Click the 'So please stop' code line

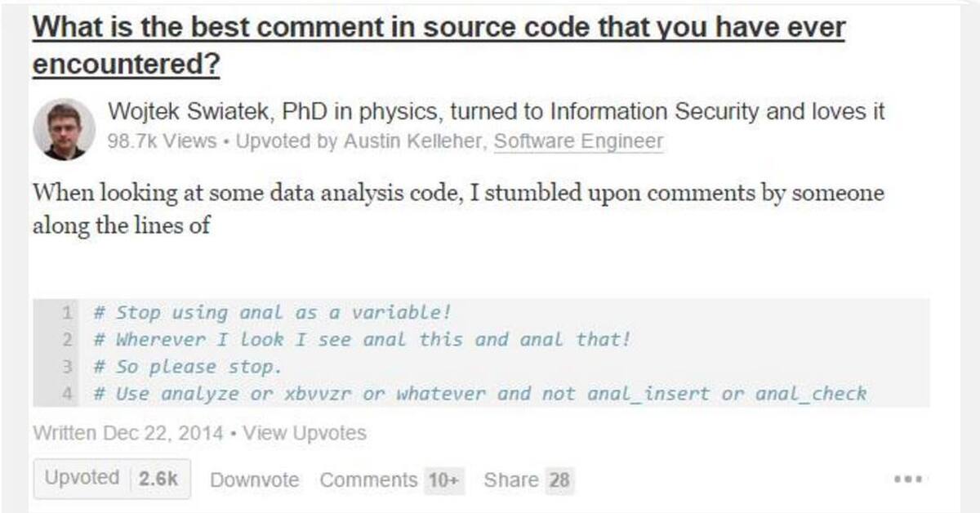[x=188, y=367]
